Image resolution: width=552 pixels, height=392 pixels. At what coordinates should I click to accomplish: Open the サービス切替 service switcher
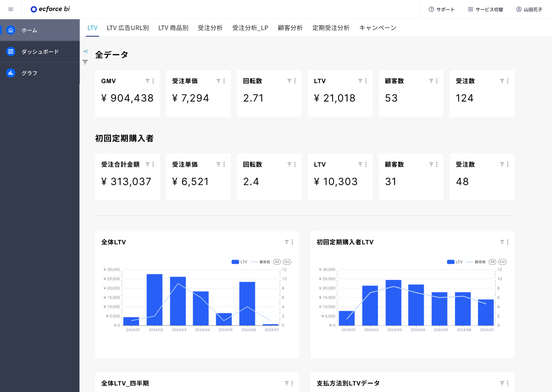[485, 9]
